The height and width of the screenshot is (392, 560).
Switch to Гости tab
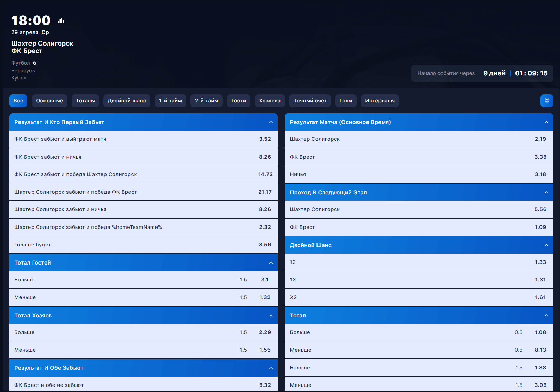tap(239, 101)
